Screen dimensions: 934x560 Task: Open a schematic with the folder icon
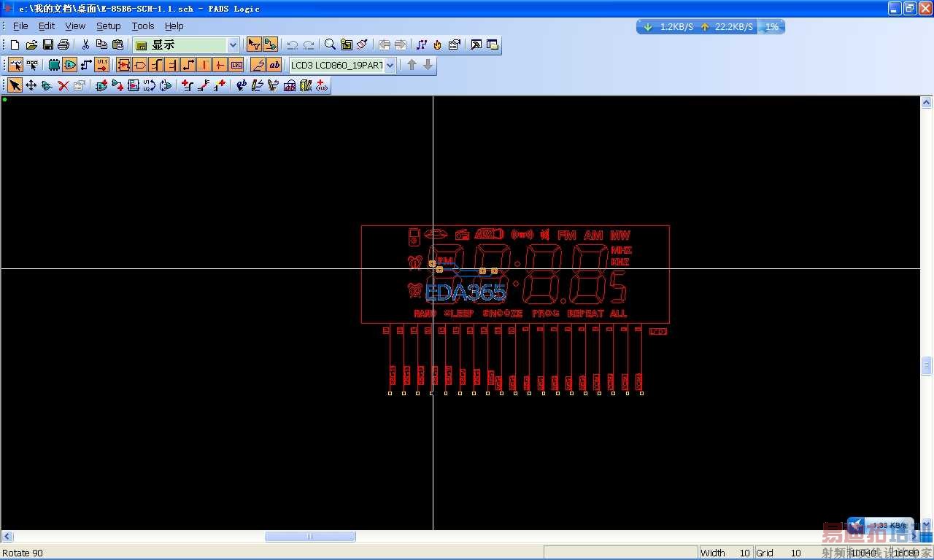(31, 44)
